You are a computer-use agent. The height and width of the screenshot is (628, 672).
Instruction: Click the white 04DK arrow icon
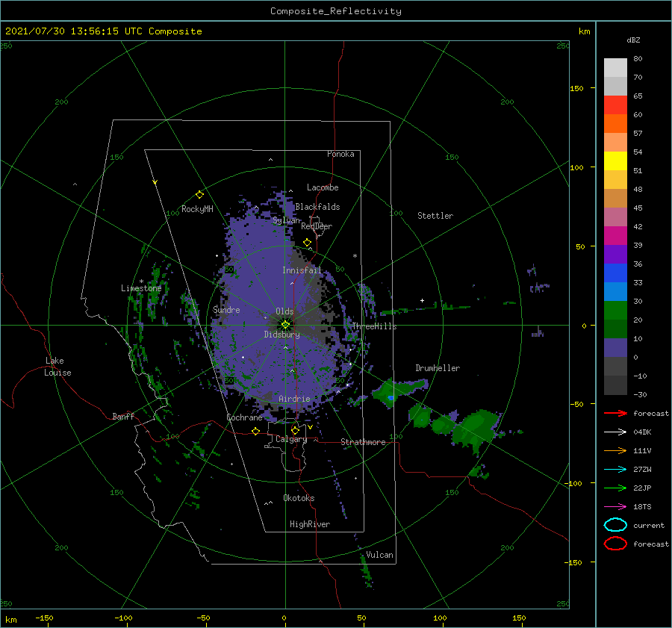615,432
